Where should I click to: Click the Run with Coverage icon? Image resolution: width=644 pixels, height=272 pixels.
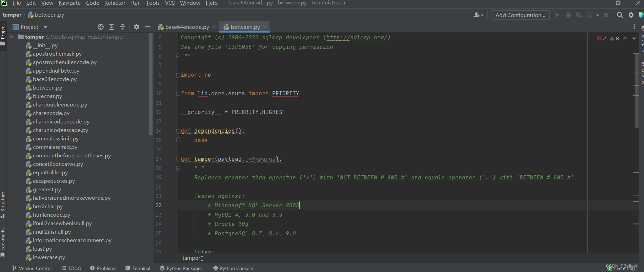[579, 15]
